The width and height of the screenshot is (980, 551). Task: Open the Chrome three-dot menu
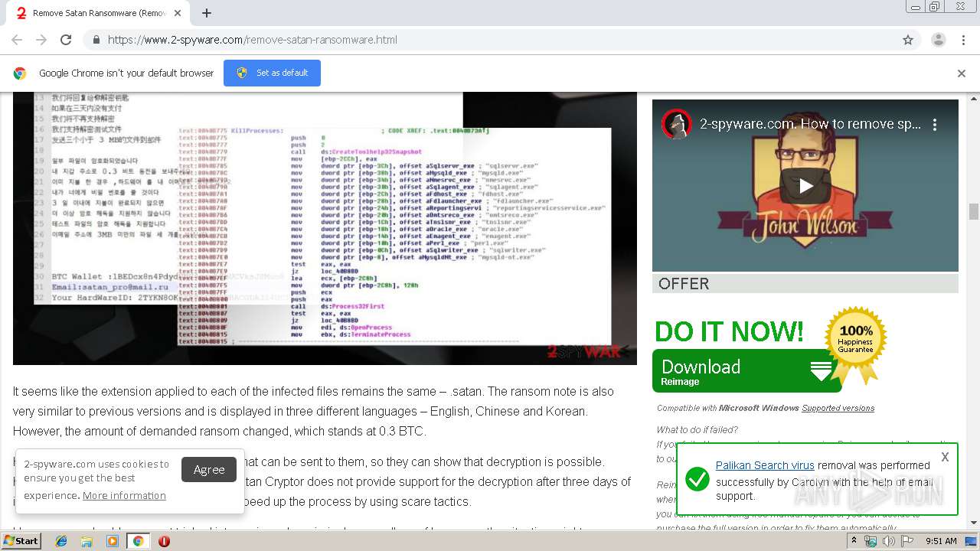click(963, 40)
